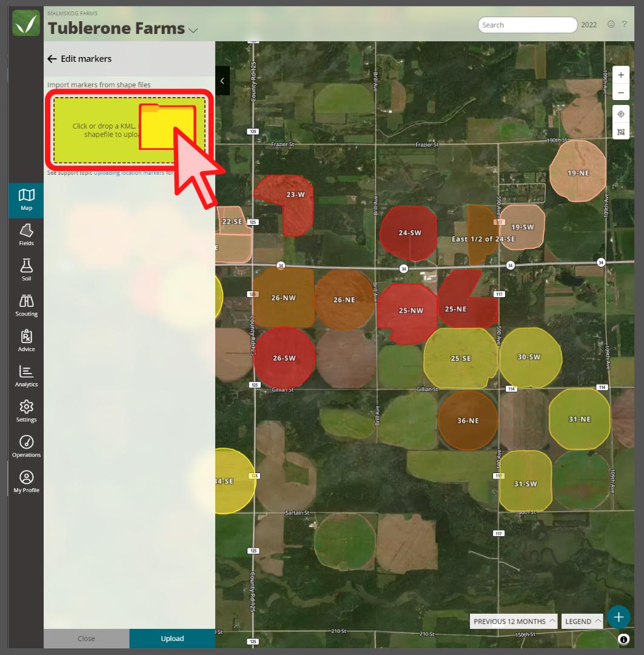The height and width of the screenshot is (655, 644).
Task: Open map info icon at corner
Action: (623, 639)
